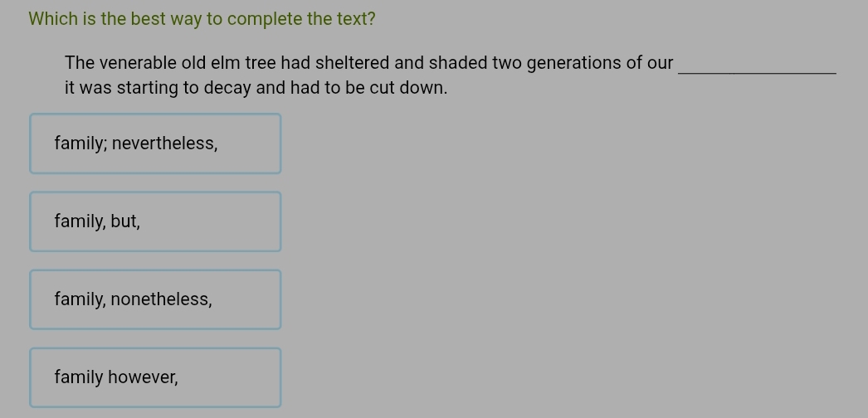Click the word "starting" in the second line
The width and height of the screenshot is (868, 418).
pyautogui.click(x=147, y=88)
